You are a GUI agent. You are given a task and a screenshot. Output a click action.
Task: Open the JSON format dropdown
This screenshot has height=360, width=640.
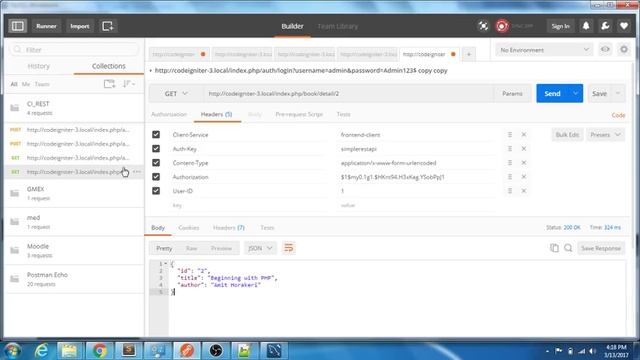260,248
